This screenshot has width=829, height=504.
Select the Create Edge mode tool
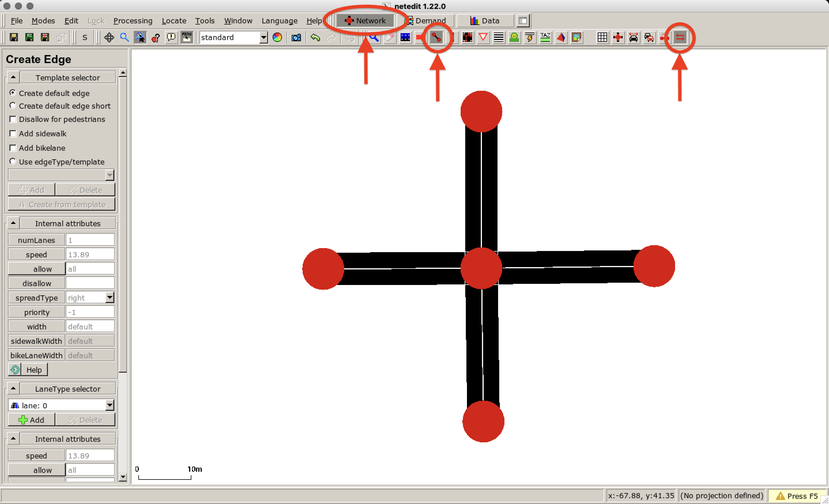click(436, 38)
